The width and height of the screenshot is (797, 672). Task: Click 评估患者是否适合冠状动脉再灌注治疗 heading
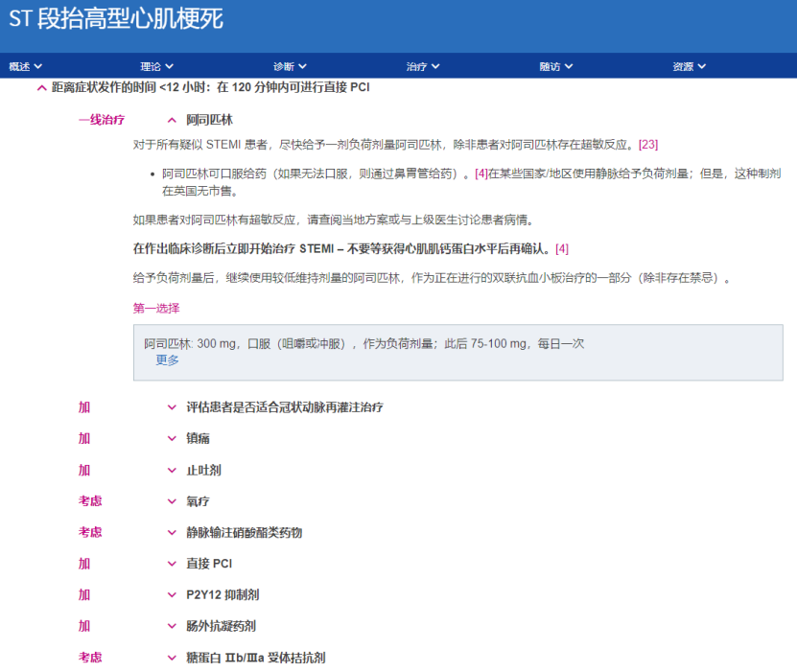[285, 407]
